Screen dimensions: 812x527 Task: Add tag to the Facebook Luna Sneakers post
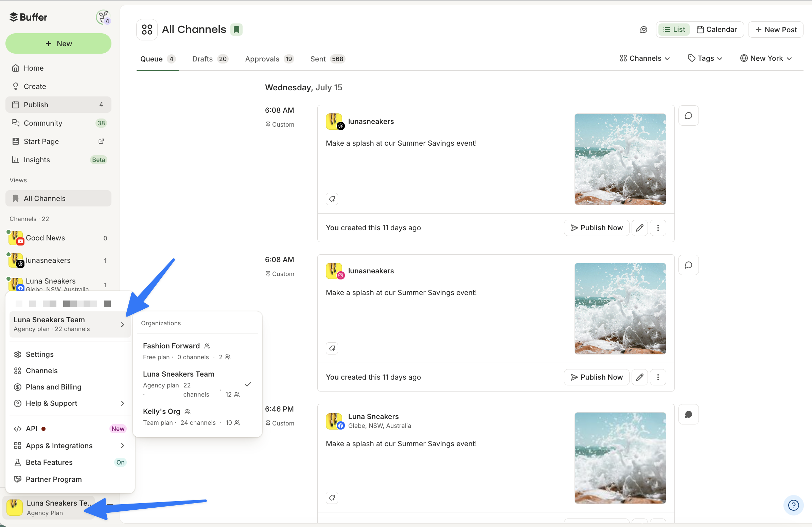coord(332,498)
